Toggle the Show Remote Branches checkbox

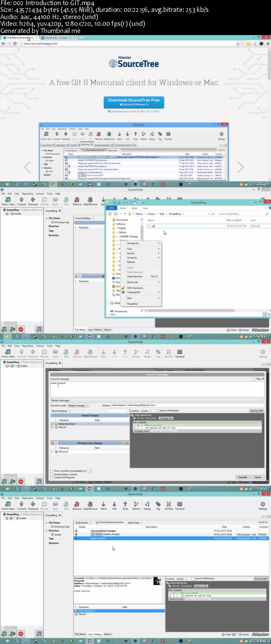[97, 522]
